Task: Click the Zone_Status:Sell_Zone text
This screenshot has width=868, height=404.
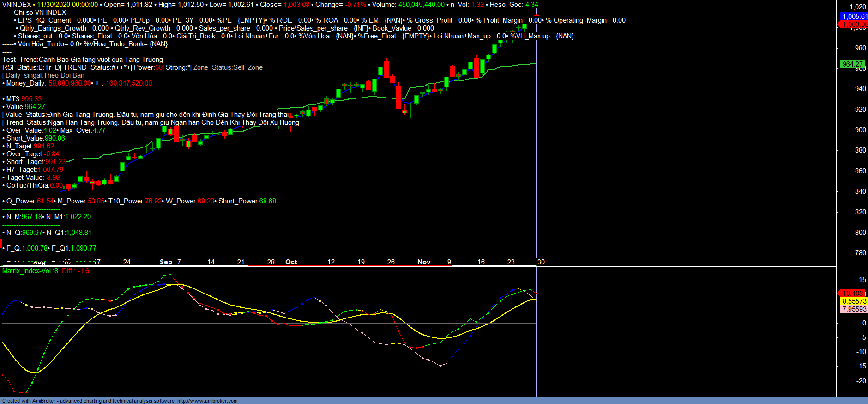Action: [x=228, y=67]
